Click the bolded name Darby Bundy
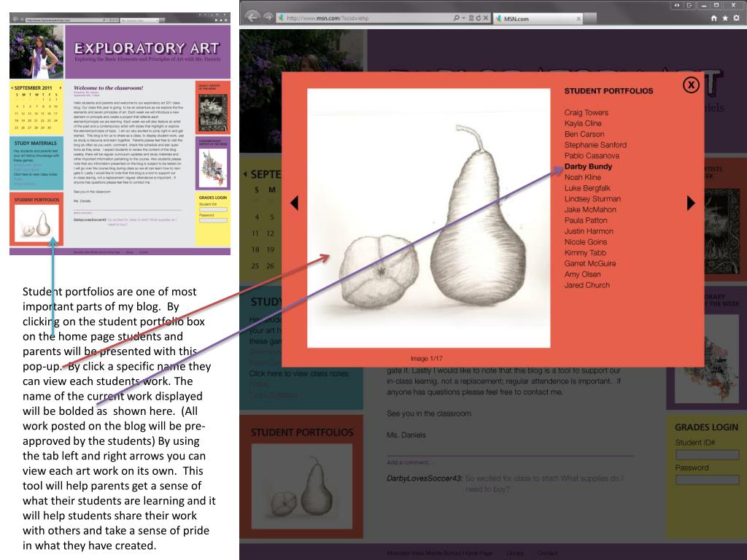This screenshot has width=747, height=560. 588,167
